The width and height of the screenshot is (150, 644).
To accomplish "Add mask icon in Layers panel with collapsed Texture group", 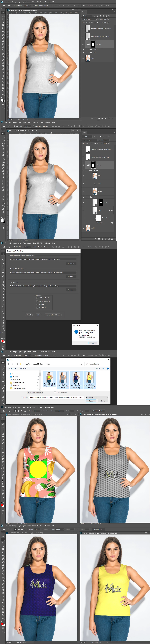I will [x=99, y=118].
